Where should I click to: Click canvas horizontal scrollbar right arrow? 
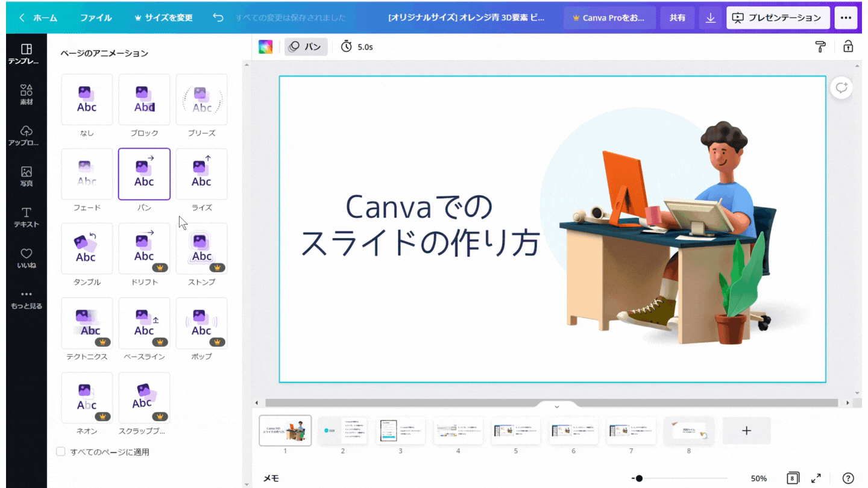click(x=848, y=402)
